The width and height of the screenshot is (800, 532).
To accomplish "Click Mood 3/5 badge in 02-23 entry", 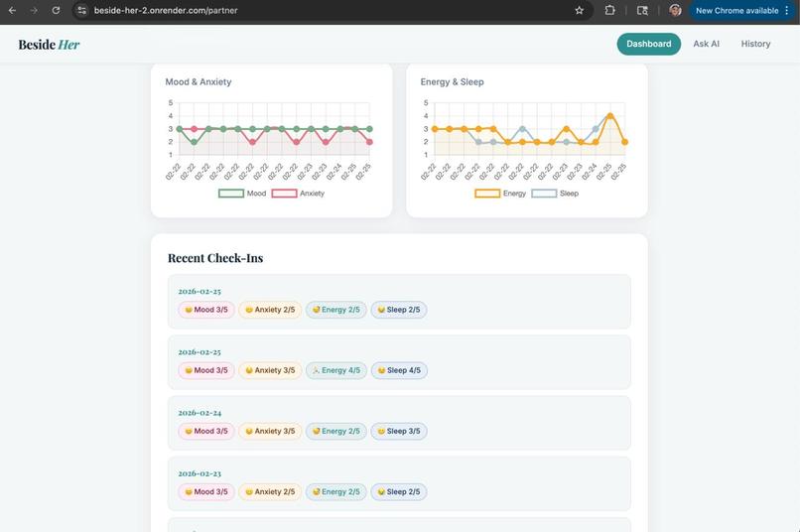I will (206, 491).
